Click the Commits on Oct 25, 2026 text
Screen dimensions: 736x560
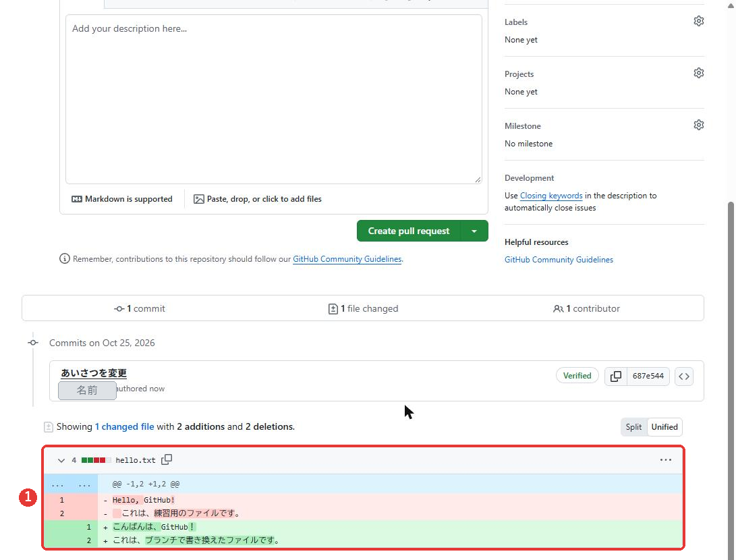coord(102,343)
